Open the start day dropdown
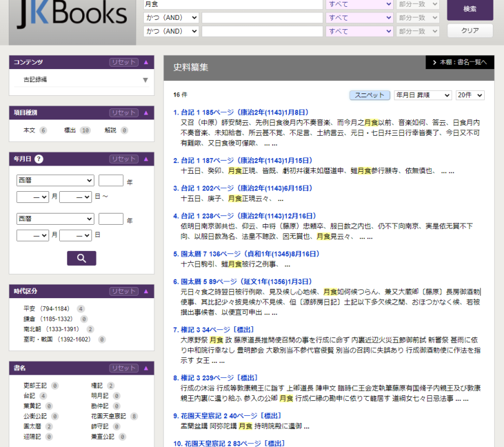504x447 pixels. pyautogui.click(x=76, y=197)
